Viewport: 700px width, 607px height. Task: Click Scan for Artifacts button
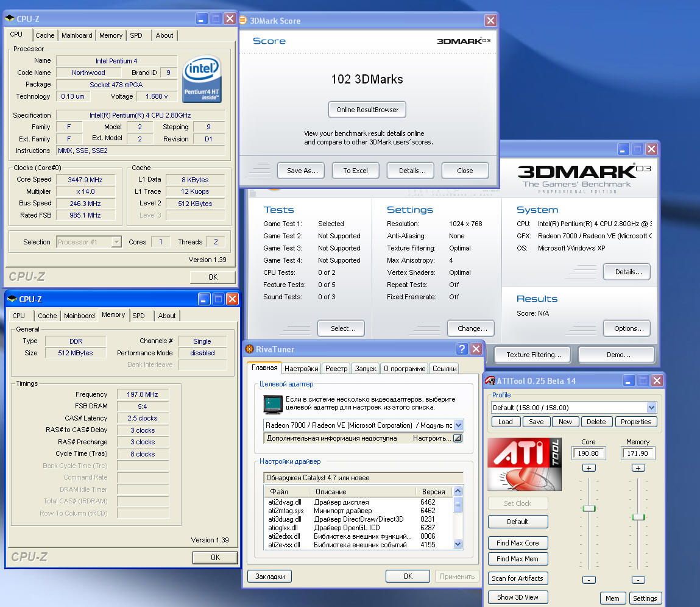click(x=518, y=578)
